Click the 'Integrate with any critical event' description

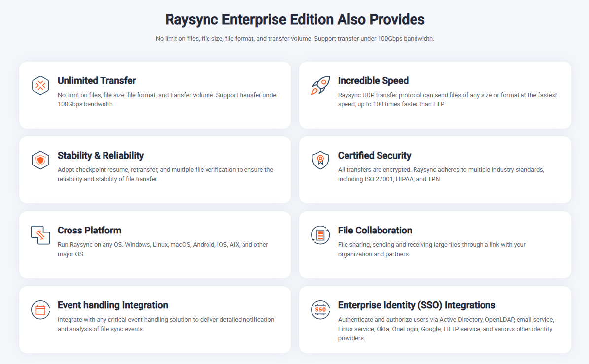pyautogui.click(x=166, y=324)
